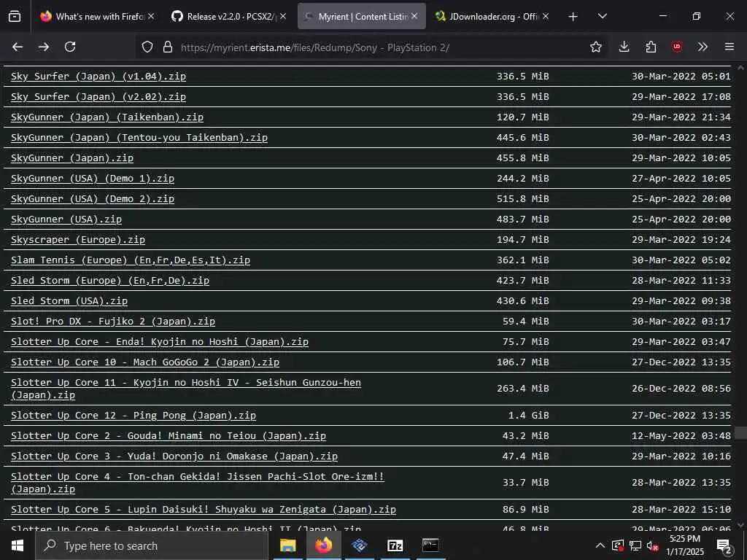This screenshot has height=560, width=747.
Task: Show hidden system tray icons
Action: pyautogui.click(x=600, y=545)
